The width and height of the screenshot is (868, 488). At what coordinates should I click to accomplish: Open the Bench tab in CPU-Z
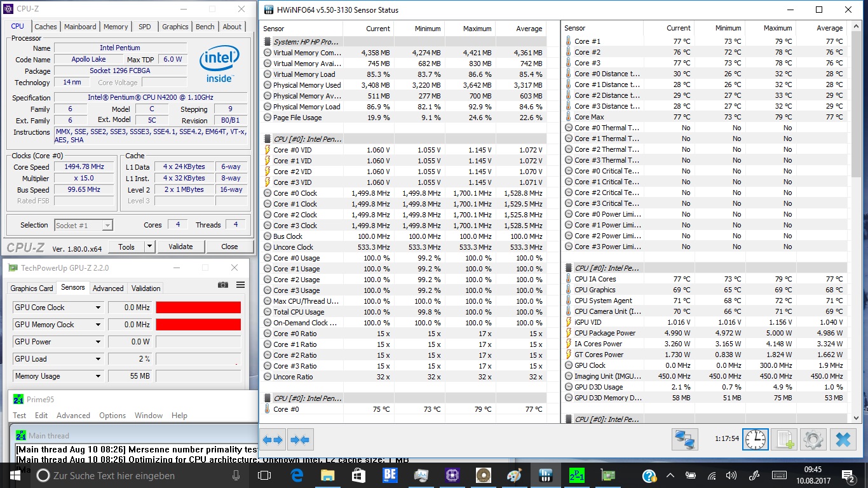(x=205, y=27)
